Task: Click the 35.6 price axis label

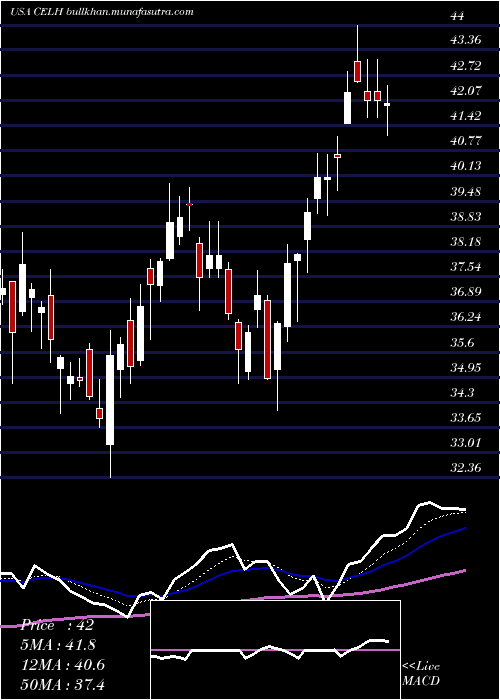Action: tap(463, 342)
